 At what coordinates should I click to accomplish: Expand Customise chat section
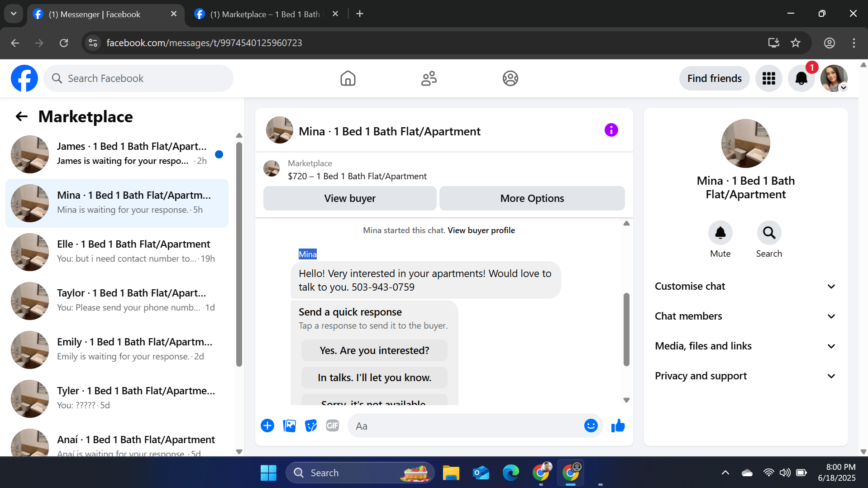745,286
